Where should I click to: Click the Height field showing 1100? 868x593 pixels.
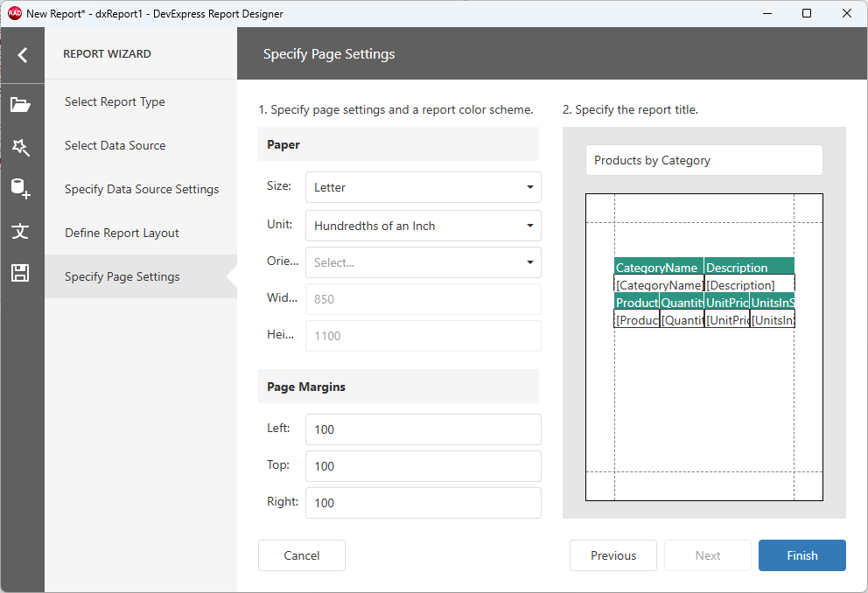pos(423,336)
